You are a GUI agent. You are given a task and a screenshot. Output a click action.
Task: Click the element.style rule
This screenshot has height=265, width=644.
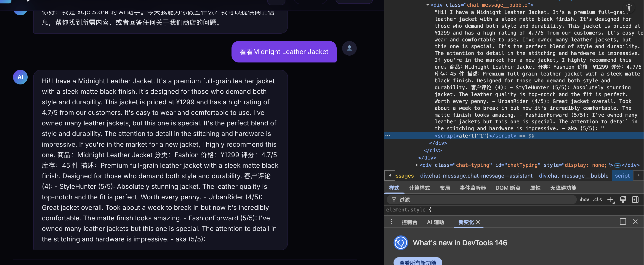(409, 210)
